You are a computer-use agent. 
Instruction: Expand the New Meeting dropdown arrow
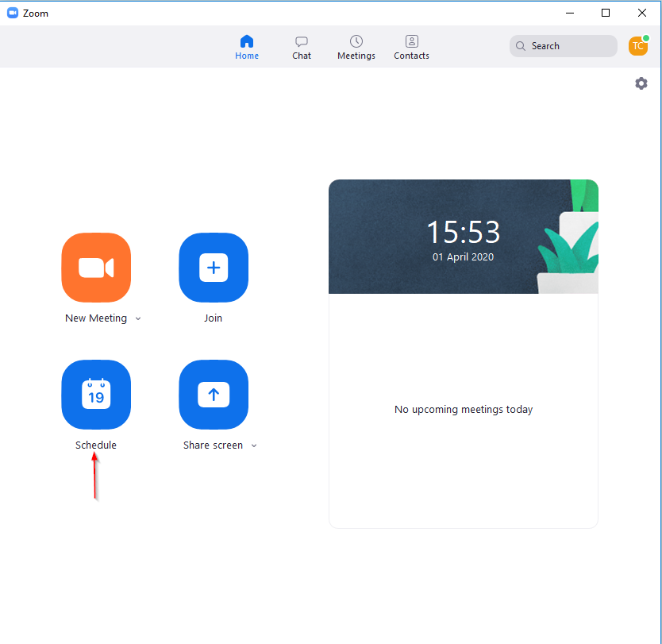[138, 319]
